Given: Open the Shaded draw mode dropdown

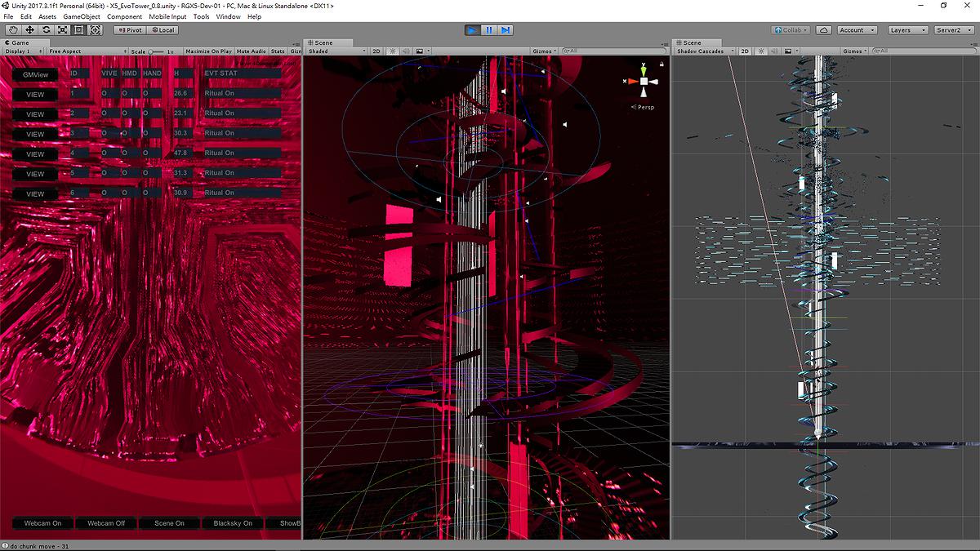Looking at the screenshot, I should click(336, 51).
